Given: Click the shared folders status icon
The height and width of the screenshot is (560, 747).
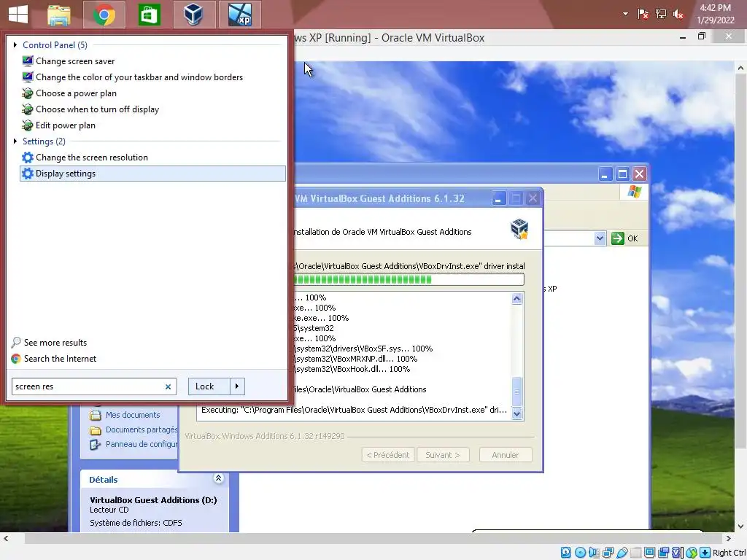Looking at the screenshot, I should 636,553.
